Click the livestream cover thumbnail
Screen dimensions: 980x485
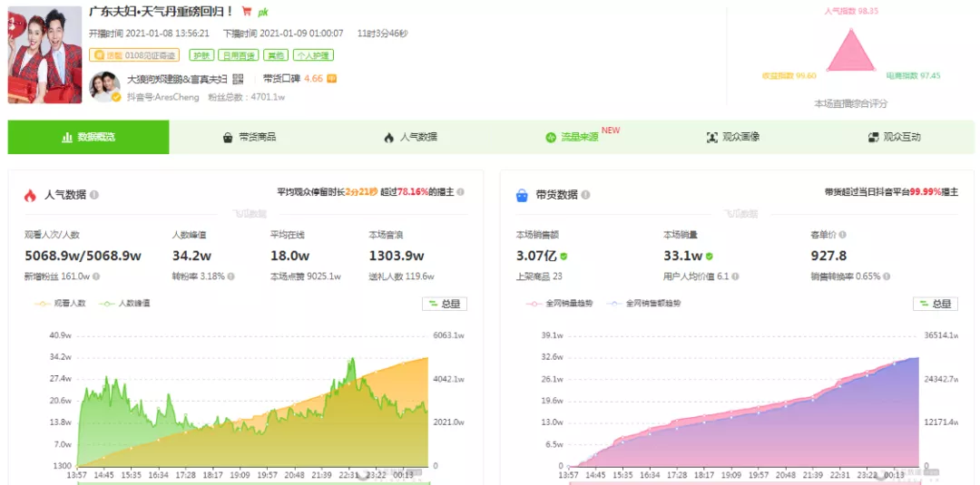click(44, 53)
